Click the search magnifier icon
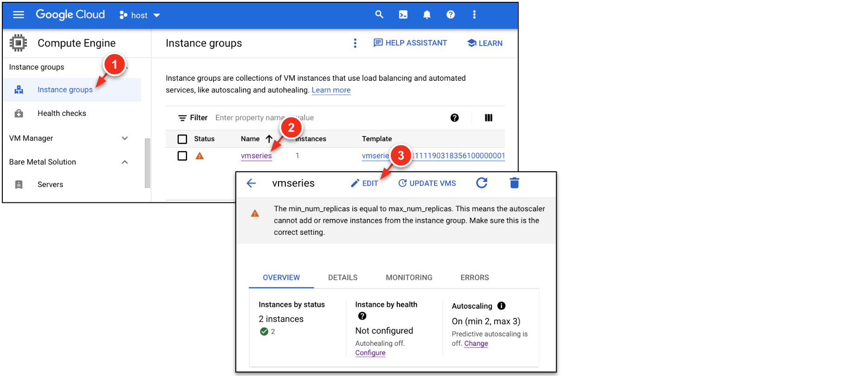The image size is (868, 376). (379, 15)
